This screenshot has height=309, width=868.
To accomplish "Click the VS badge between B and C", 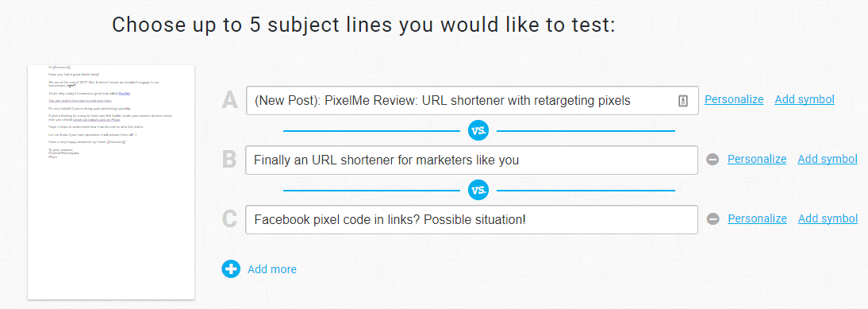I will 478,191.
